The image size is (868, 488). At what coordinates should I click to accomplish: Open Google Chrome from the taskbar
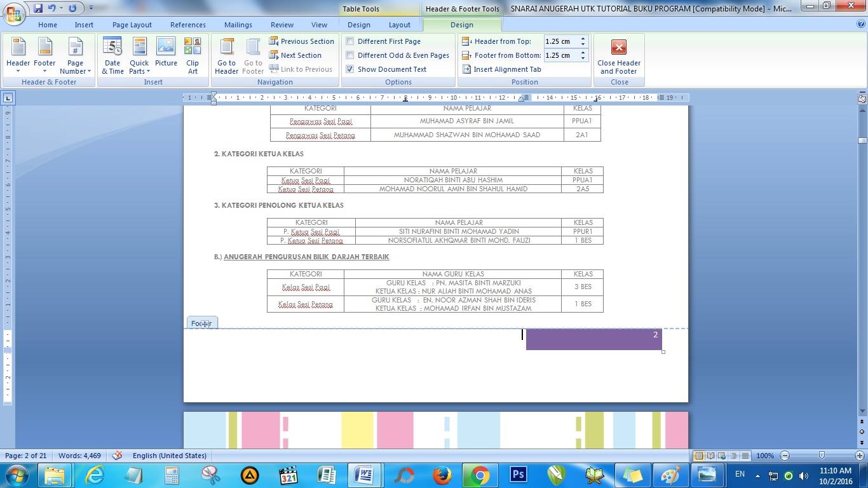[480, 475]
